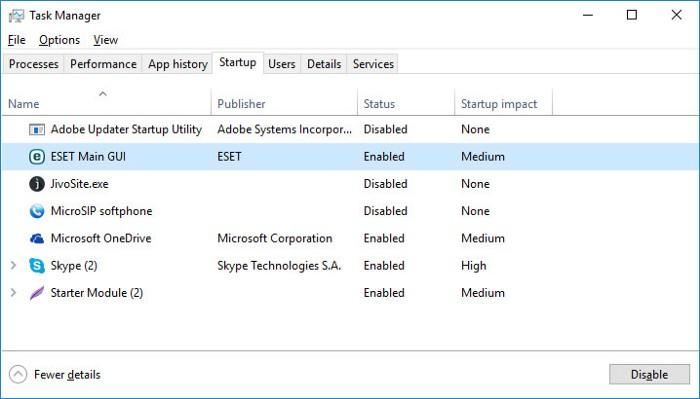Select the Skype icon
700x399 pixels.
pos(37,266)
